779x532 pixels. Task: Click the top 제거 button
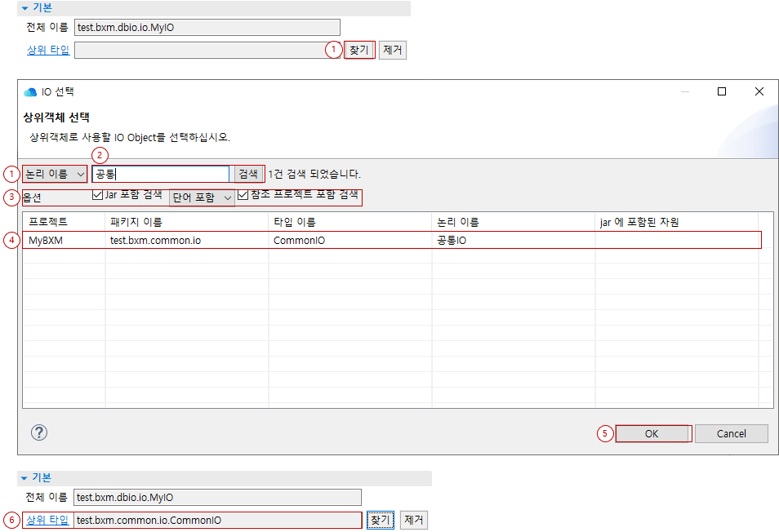(x=394, y=49)
